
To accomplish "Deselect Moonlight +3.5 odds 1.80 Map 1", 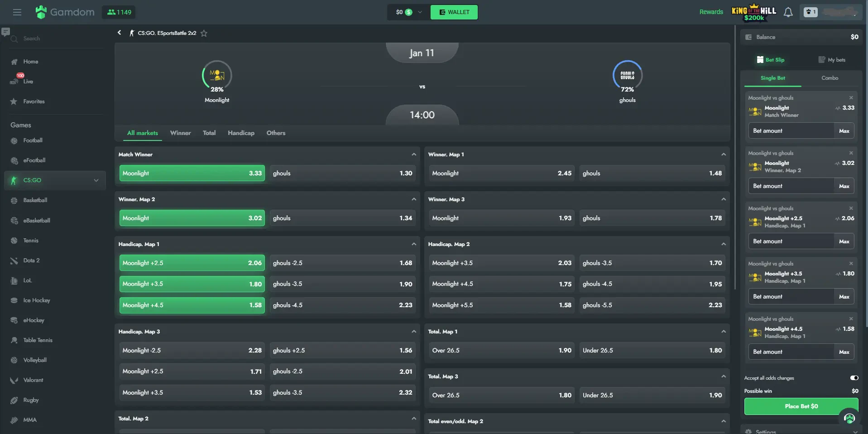I will point(192,284).
